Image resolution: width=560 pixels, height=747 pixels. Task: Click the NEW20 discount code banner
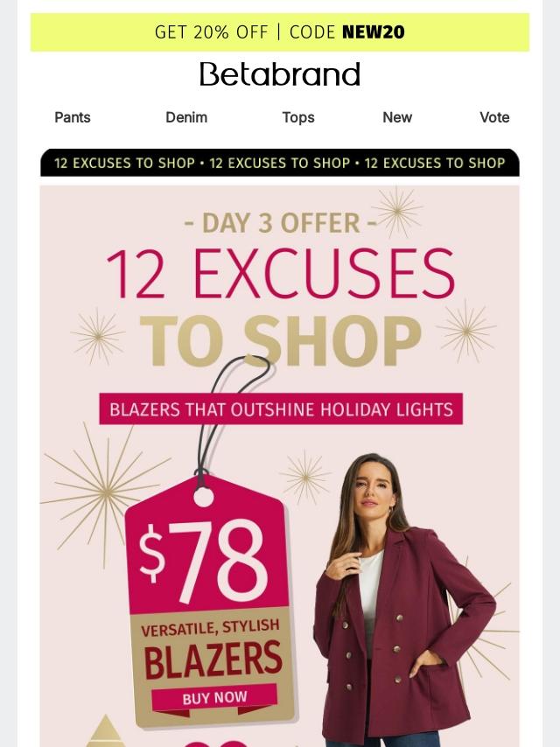tap(280, 32)
